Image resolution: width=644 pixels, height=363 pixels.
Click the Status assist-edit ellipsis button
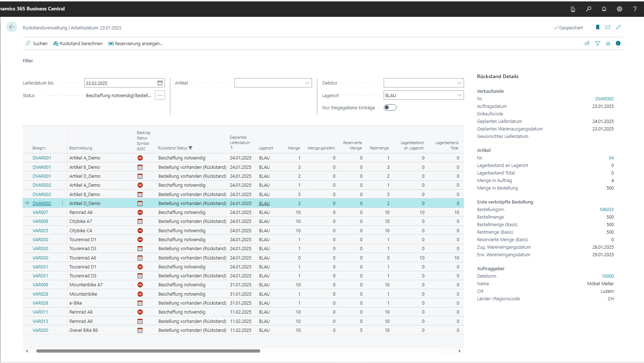tap(160, 95)
